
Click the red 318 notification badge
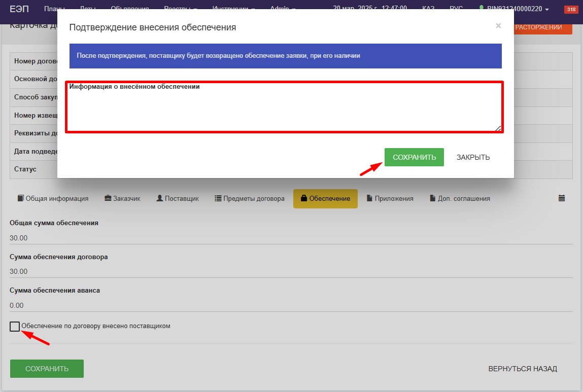[x=570, y=9]
